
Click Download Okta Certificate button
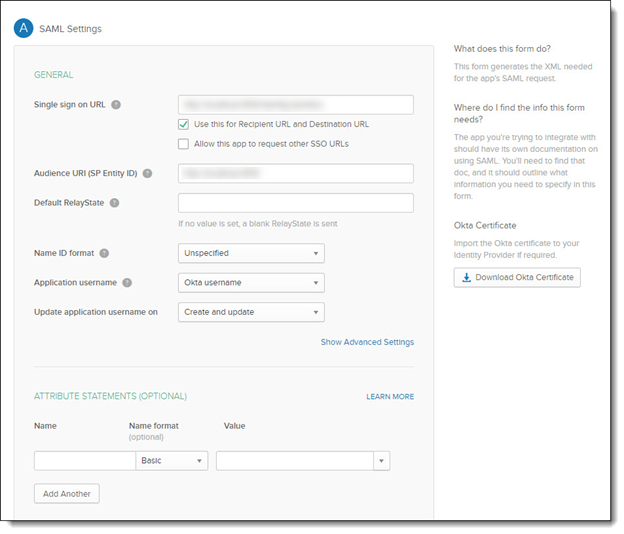point(518,278)
